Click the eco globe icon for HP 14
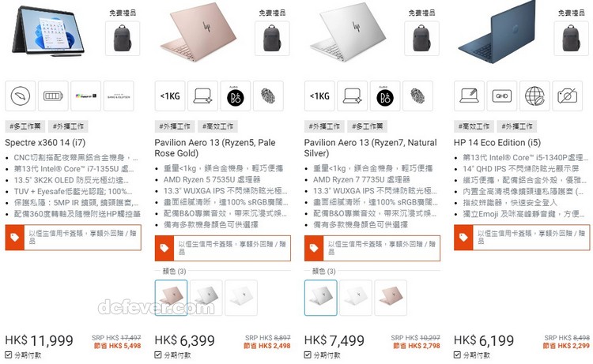 pyautogui.click(x=534, y=96)
